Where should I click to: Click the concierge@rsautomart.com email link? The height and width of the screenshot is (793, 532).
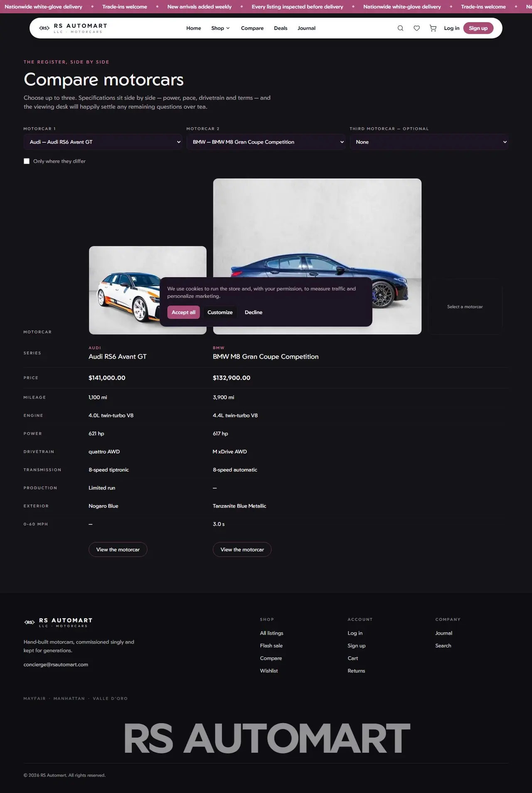(x=56, y=665)
